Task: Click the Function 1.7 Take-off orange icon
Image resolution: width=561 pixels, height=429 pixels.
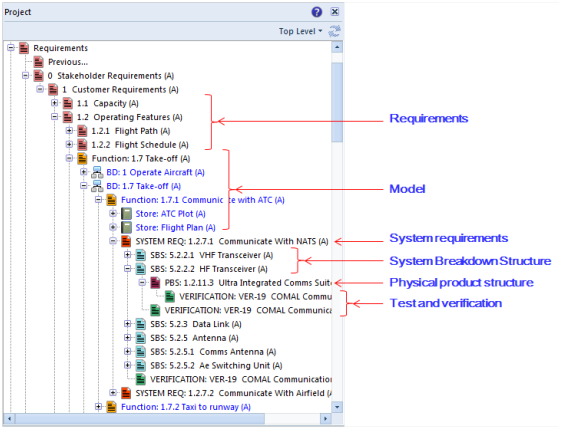Action: coord(82,159)
